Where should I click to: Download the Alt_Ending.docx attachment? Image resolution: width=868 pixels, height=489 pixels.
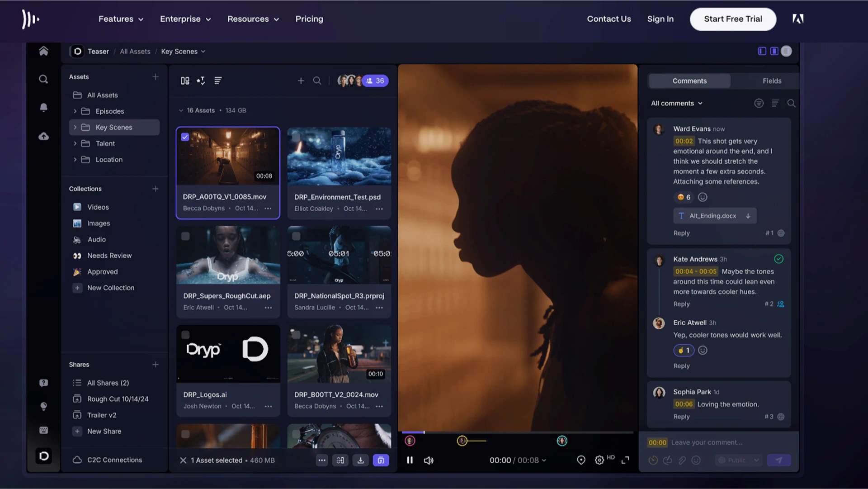(748, 216)
